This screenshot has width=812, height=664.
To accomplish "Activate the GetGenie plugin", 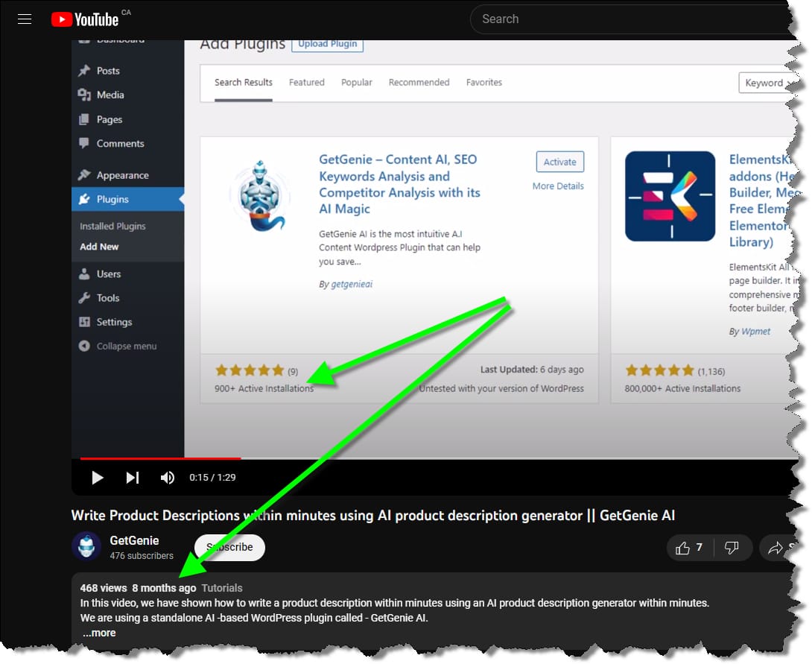I will pyautogui.click(x=559, y=162).
